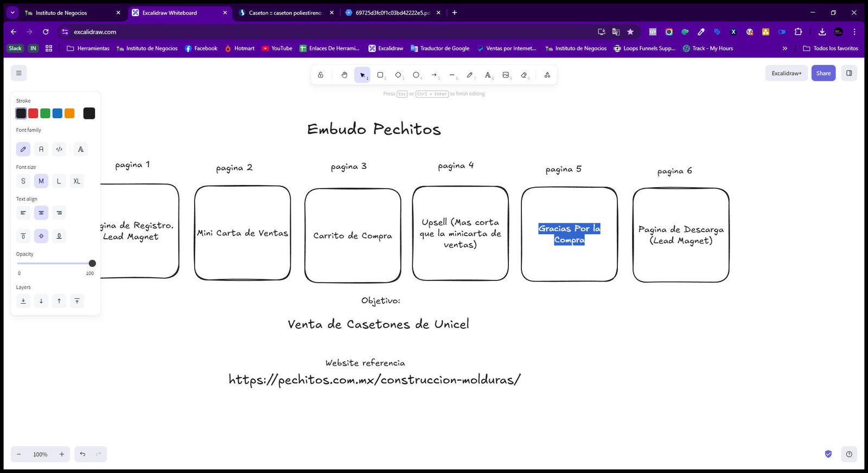Select the Diamond tool
Screen dimensions: 868x473
tap(398, 75)
